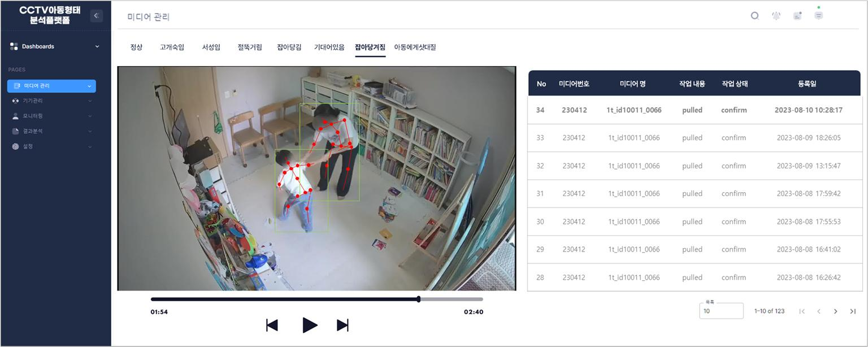Switch to the 아동에게삿대질 tab
Viewport: 868px width, 347px height.
pyautogui.click(x=415, y=47)
